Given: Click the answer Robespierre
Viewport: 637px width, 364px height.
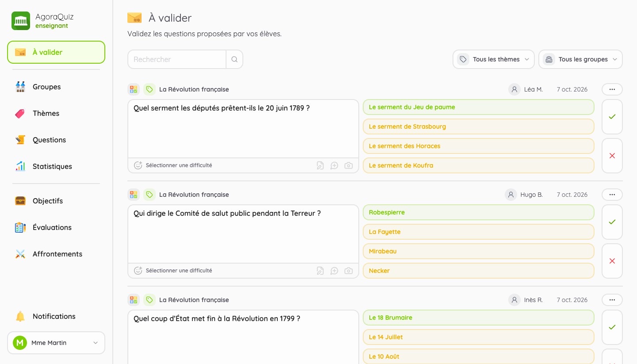Looking at the screenshot, I should coord(479,212).
